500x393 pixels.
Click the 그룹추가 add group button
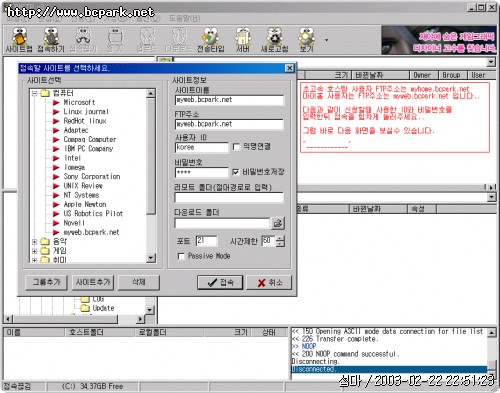coord(46,282)
